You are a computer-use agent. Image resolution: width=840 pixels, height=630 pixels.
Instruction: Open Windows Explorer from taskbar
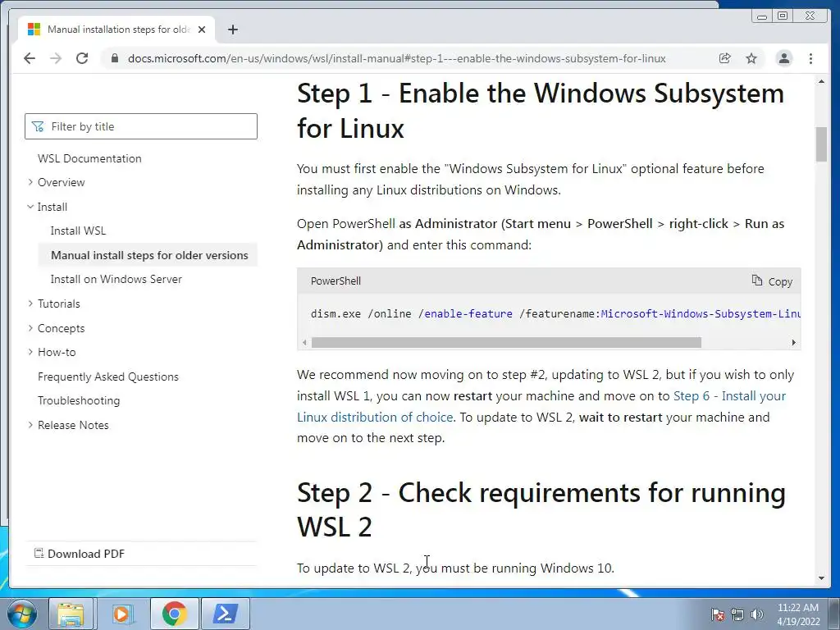(71, 614)
